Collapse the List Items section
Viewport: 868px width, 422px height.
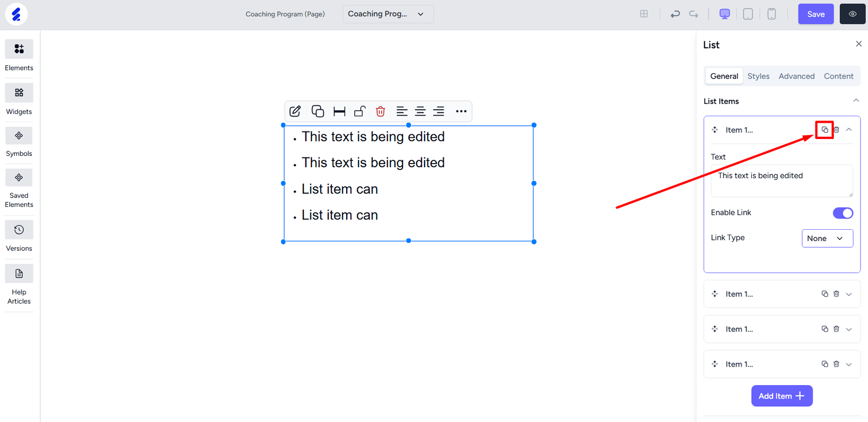(856, 101)
